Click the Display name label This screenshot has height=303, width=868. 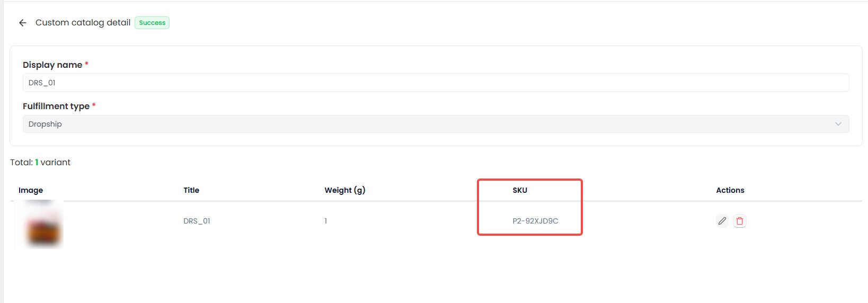[52, 65]
